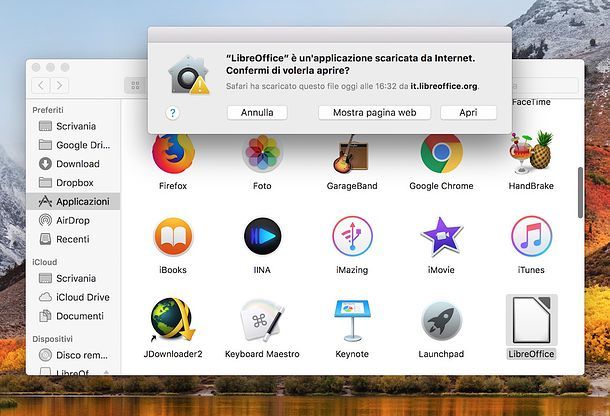Select the Launchpad rocket icon

pyautogui.click(x=441, y=321)
